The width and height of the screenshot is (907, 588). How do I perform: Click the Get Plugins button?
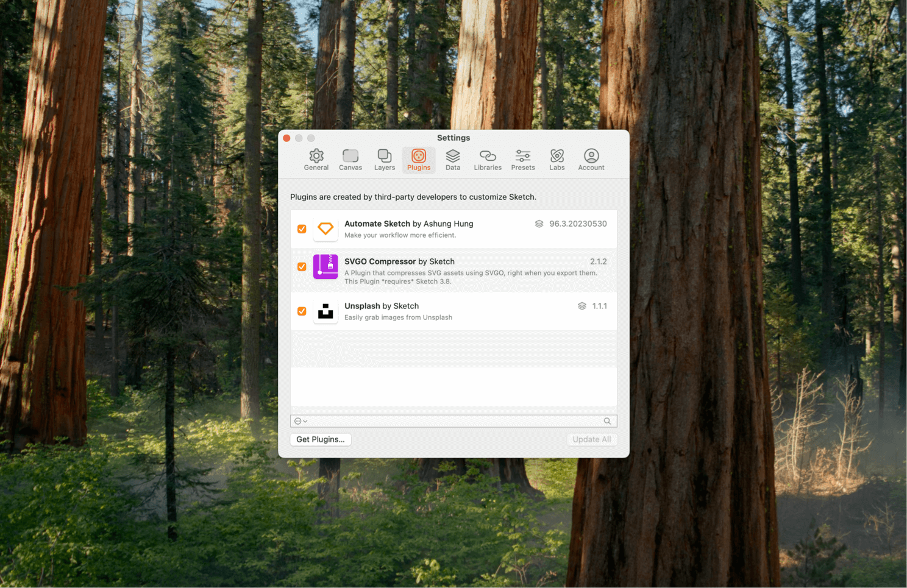(320, 439)
